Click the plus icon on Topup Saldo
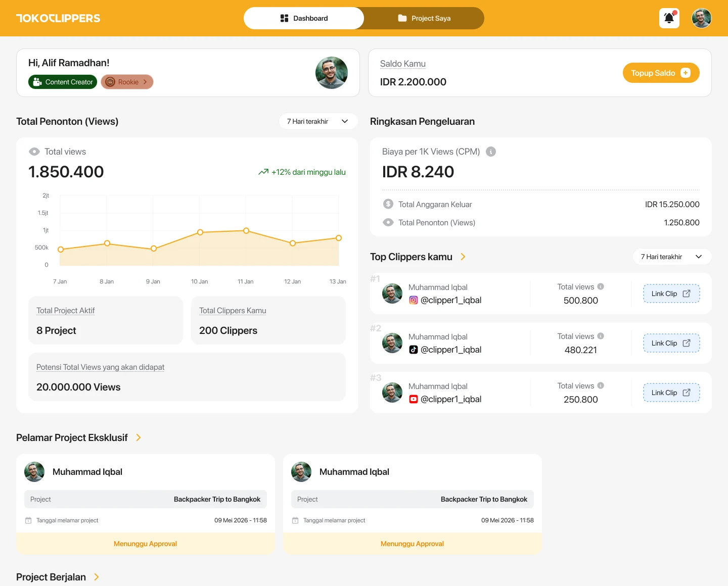728x586 pixels. pos(686,73)
